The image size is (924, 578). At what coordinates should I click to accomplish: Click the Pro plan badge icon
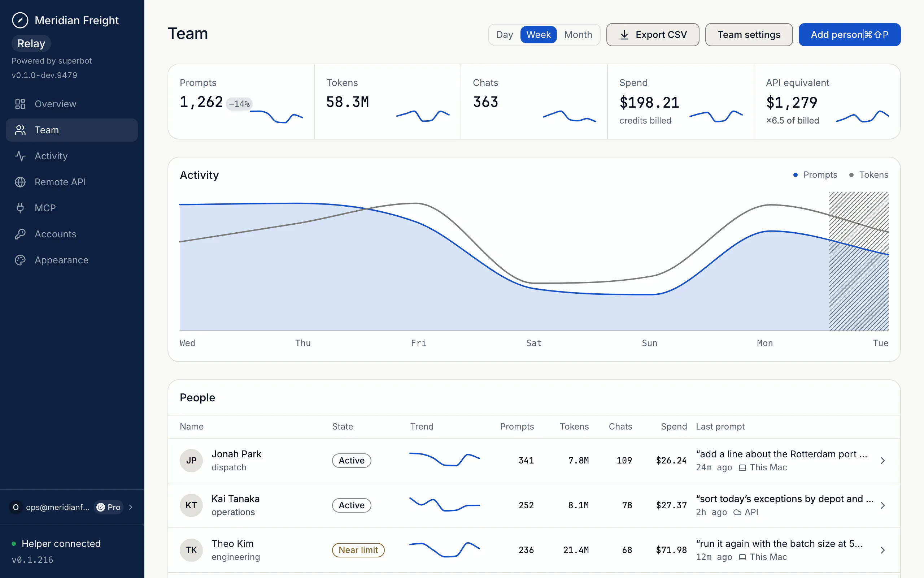point(101,507)
